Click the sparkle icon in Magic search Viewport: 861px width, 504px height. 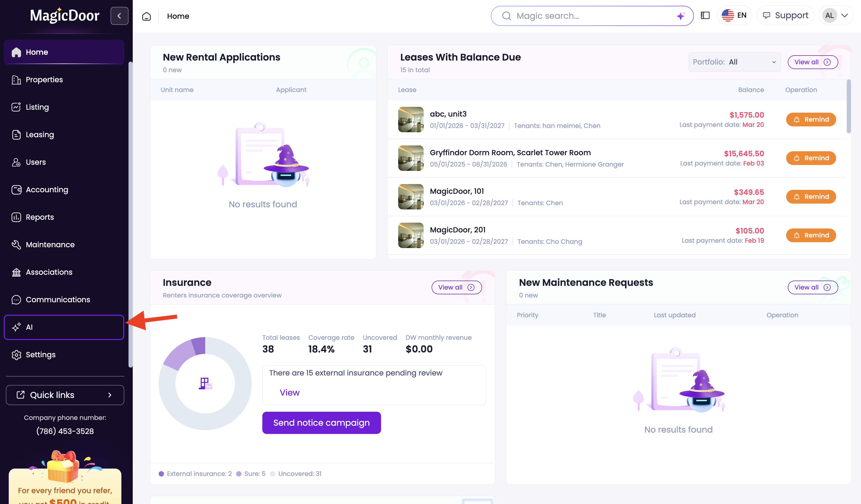[681, 16]
